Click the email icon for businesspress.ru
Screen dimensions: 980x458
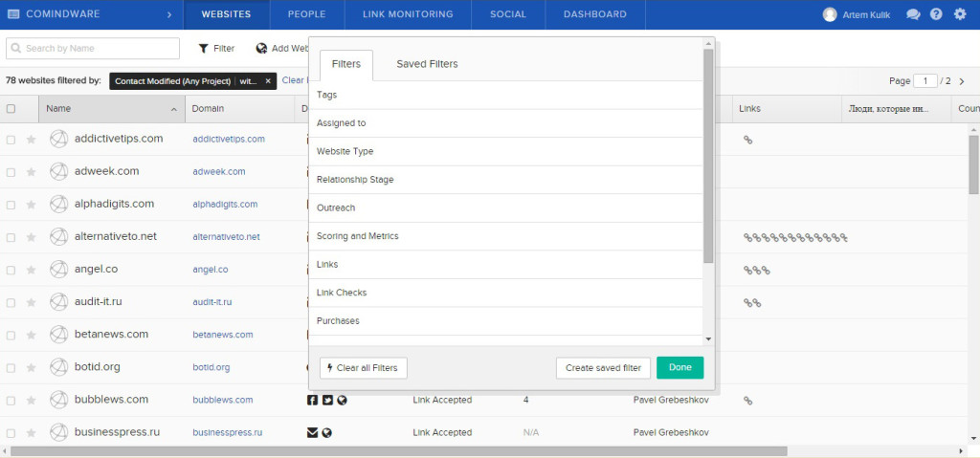click(x=312, y=432)
